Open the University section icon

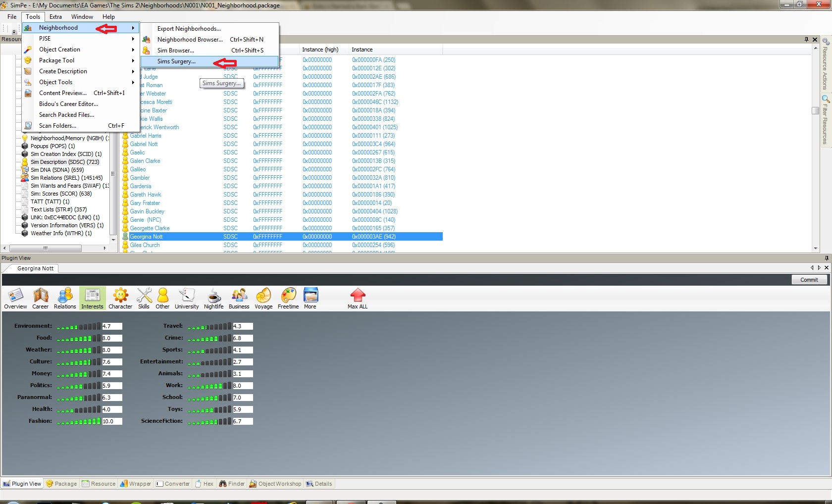pyautogui.click(x=187, y=299)
